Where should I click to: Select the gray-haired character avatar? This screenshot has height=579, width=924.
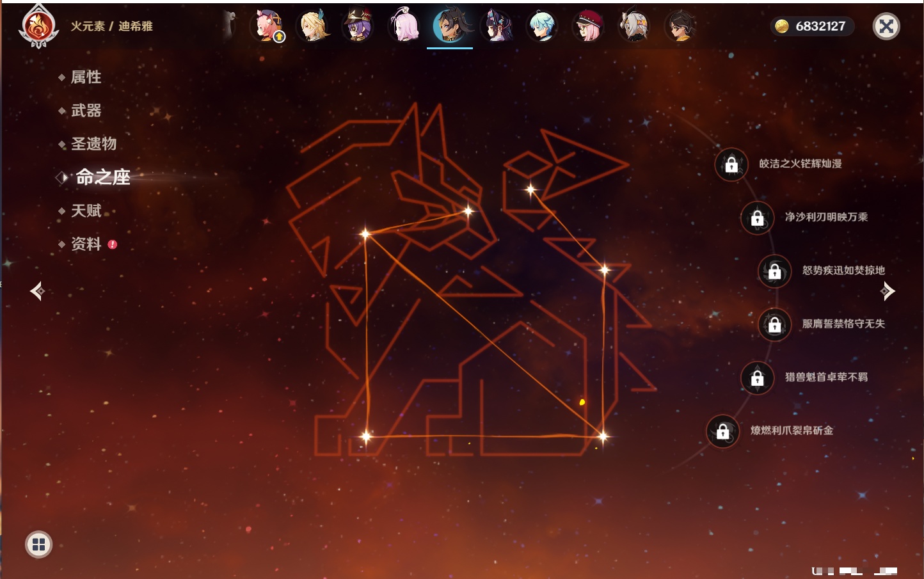(634, 26)
